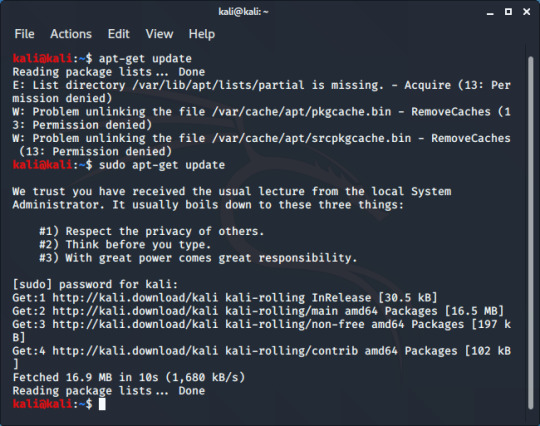Click the terminal's vertical scrollbar

(530, 232)
